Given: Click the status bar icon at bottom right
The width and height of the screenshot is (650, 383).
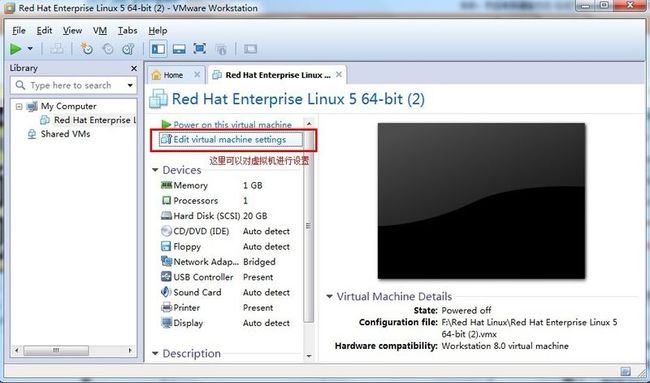Looking at the screenshot, I should coord(626,371).
